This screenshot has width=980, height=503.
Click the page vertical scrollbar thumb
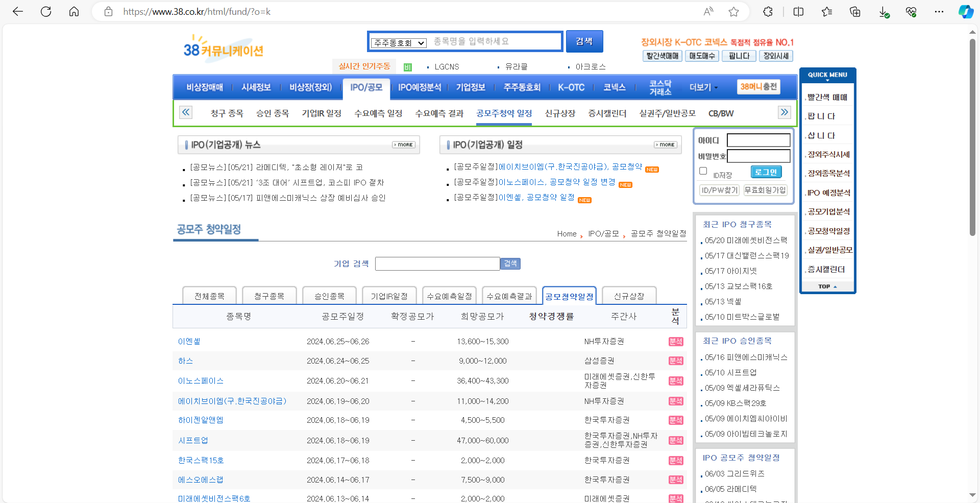[973, 137]
